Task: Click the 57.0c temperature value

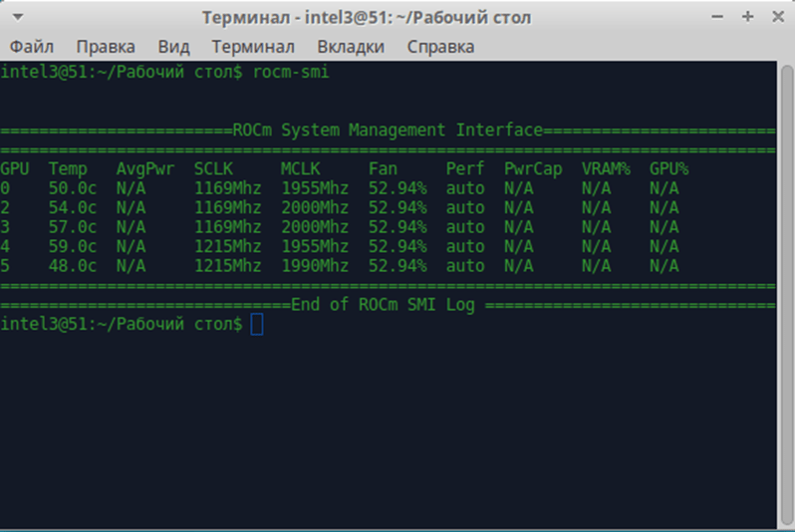Action: pos(73,227)
